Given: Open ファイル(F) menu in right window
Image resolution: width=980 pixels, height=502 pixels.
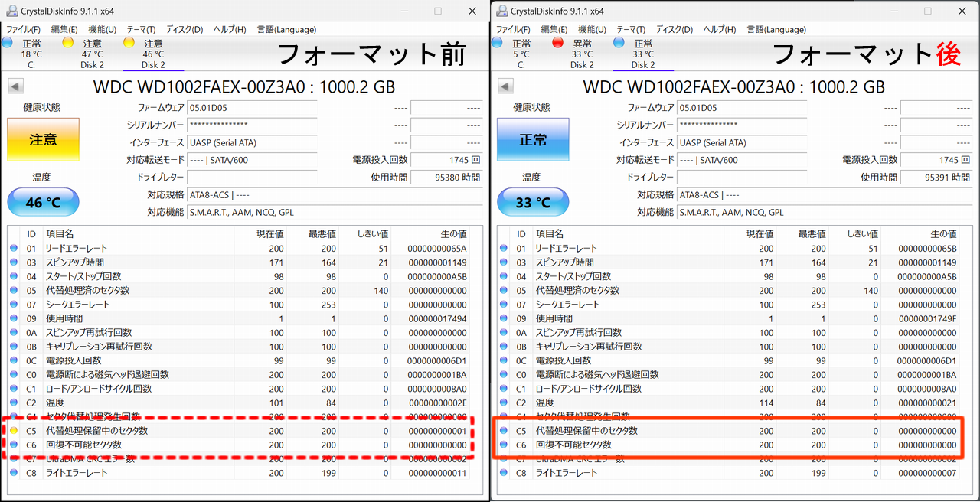Looking at the screenshot, I should click(513, 29).
